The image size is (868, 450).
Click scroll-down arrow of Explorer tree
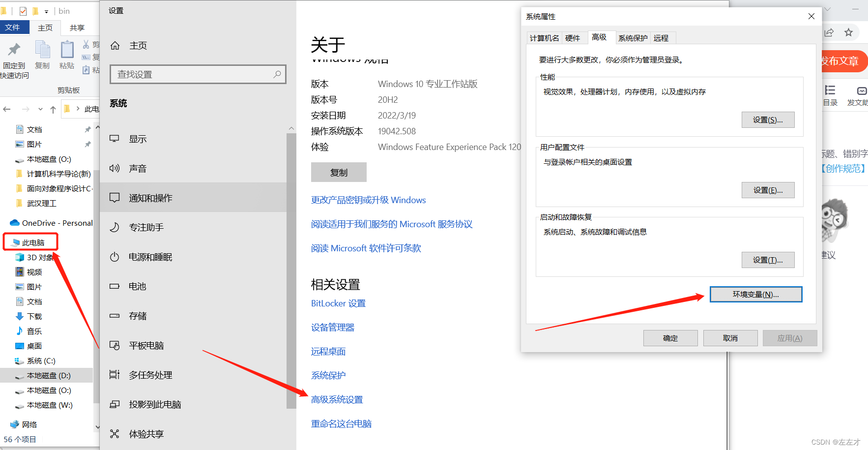97,427
